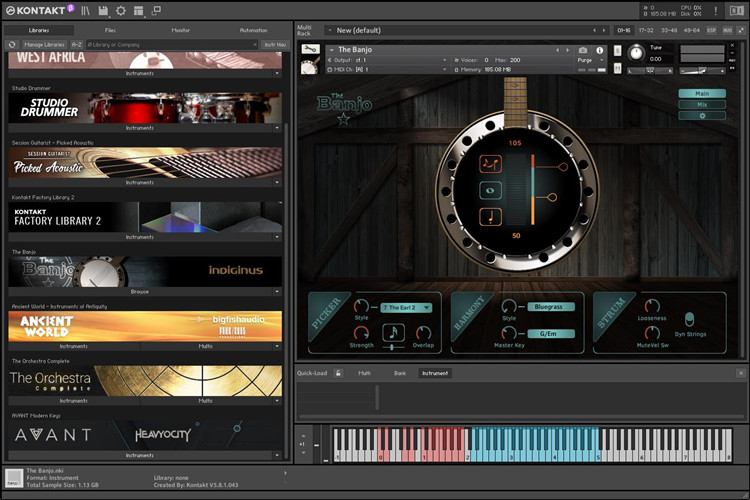Click the gear button below the Mix button
The image size is (750, 500).
(701, 115)
